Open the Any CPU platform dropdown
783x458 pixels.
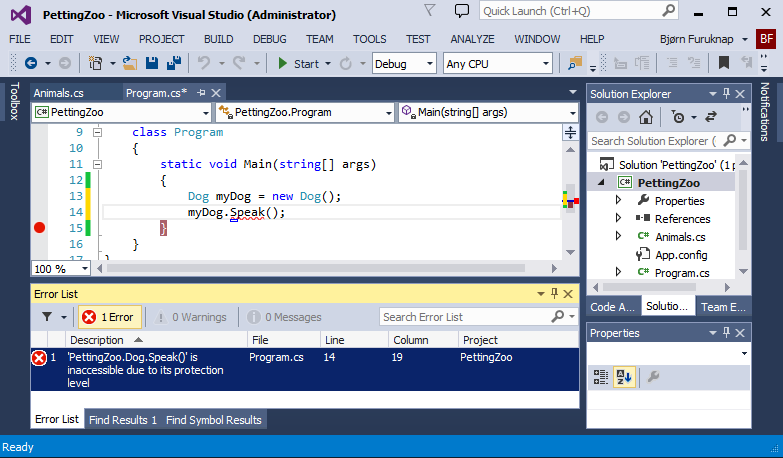[497, 64]
